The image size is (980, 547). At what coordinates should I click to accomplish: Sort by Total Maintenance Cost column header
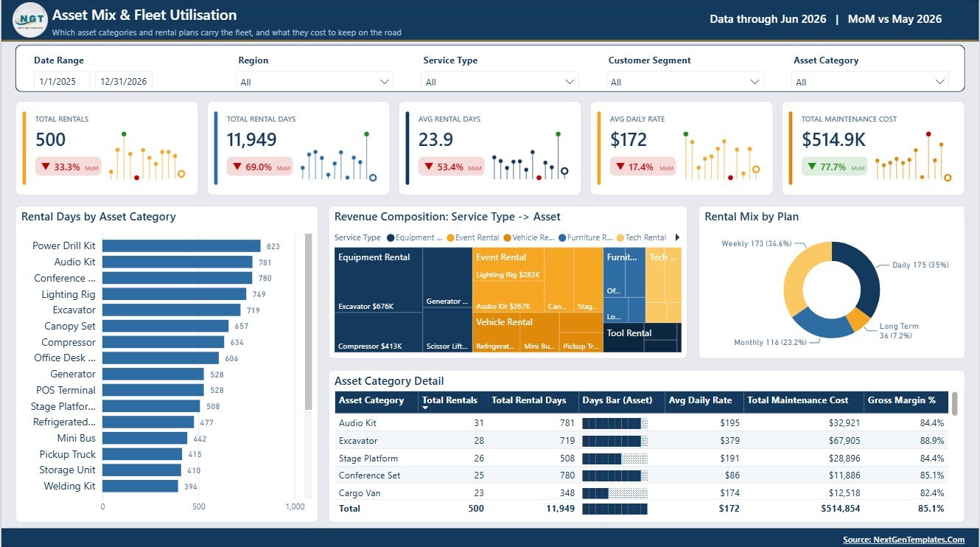click(803, 402)
